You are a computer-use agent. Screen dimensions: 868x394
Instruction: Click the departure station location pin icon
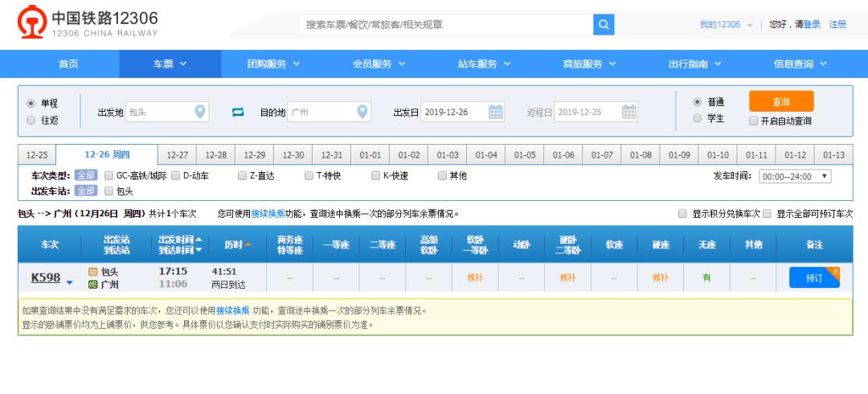click(200, 112)
